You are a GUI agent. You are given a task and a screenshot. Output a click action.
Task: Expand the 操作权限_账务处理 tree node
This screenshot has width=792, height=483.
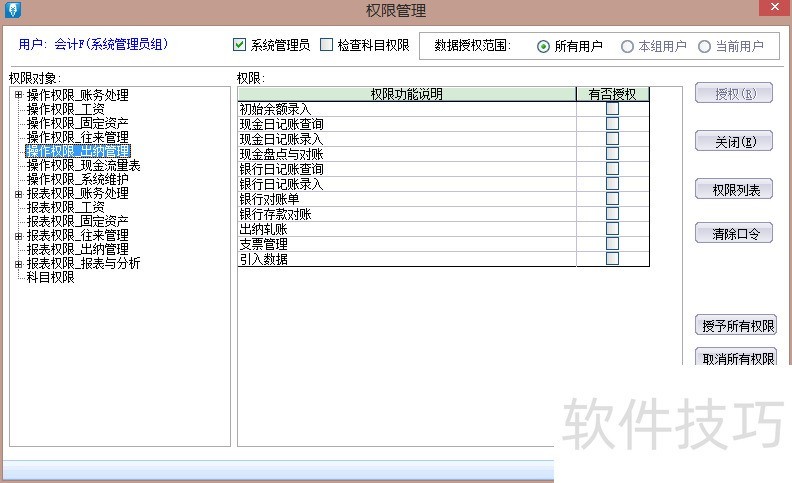tap(19, 94)
